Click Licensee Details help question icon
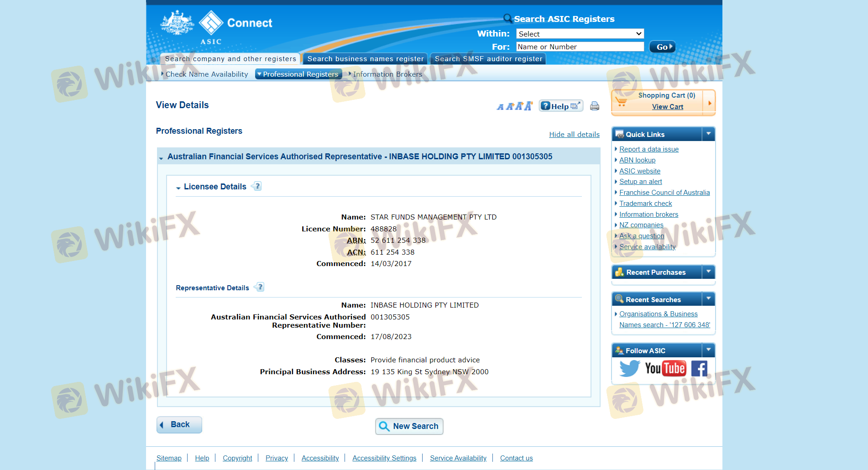 [x=257, y=186]
